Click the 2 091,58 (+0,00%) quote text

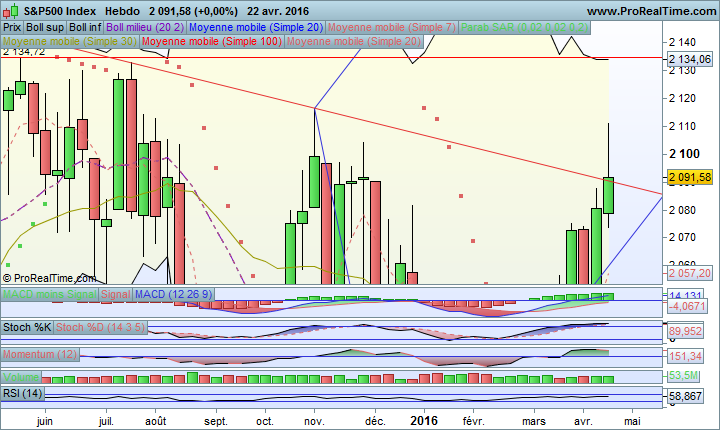coord(193,11)
